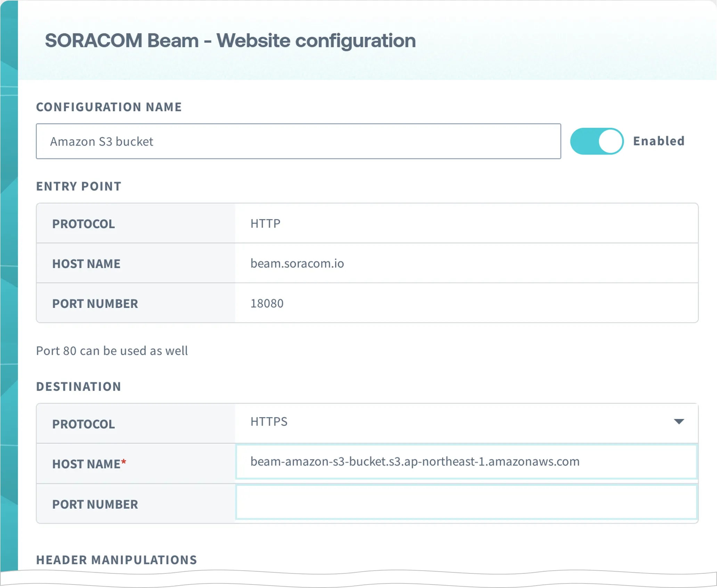
Task: Toggle the Enabled switch off
Action: click(x=597, y=141)
